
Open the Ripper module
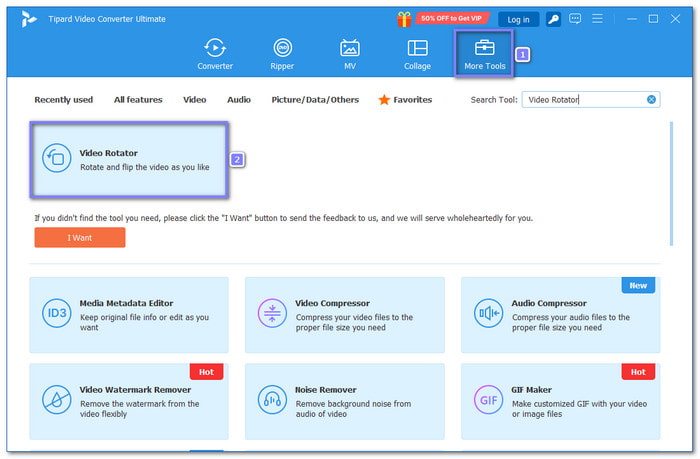[x=282, y=54]
